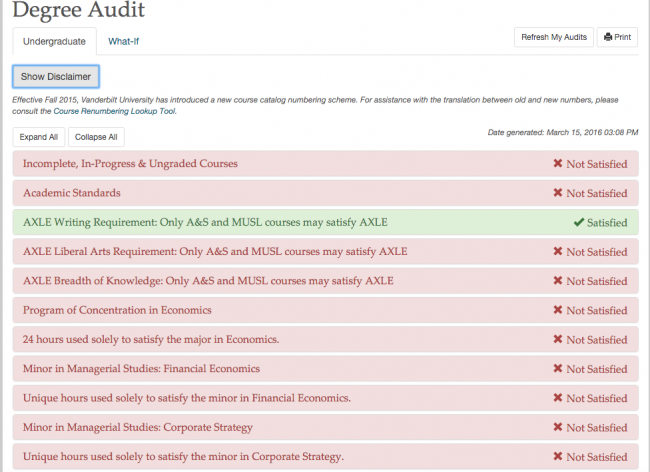The height and width of the screenshot is (472, 650).
Task: Expand Unique hours for Corporate Strategy minor row
Action: [183, 457]
